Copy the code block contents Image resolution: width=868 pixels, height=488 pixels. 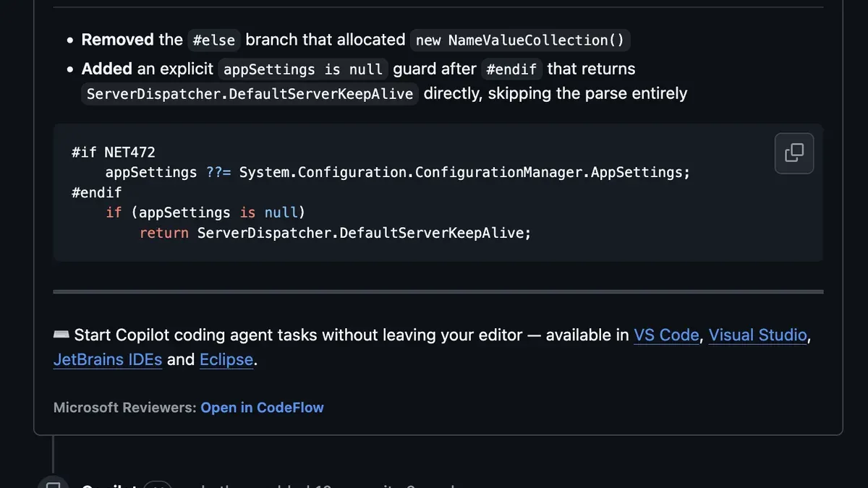coord(794,153)
